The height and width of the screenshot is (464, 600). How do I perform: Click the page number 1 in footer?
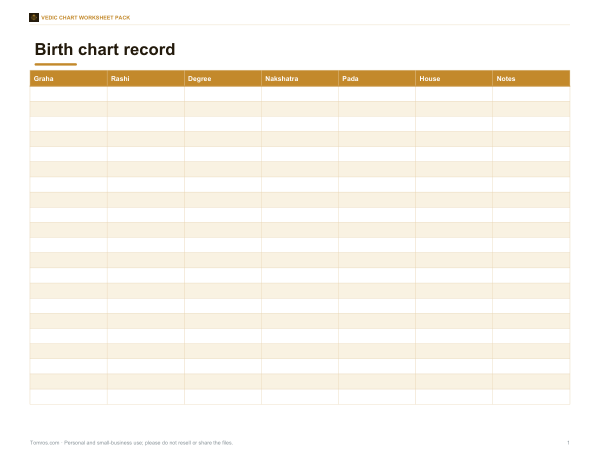pyautogui.click(x=568, y=443)
